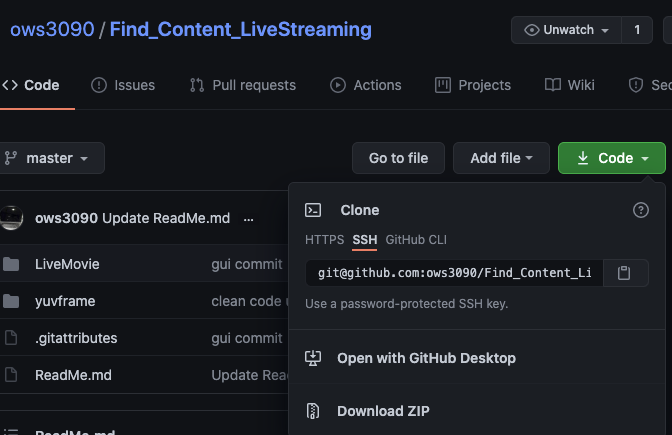
Task: Open the Issues tab
Action: click(x=123, y=85)
